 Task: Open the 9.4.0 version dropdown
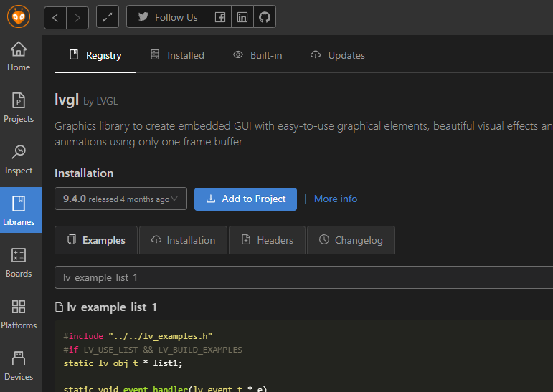coord(120,199)
